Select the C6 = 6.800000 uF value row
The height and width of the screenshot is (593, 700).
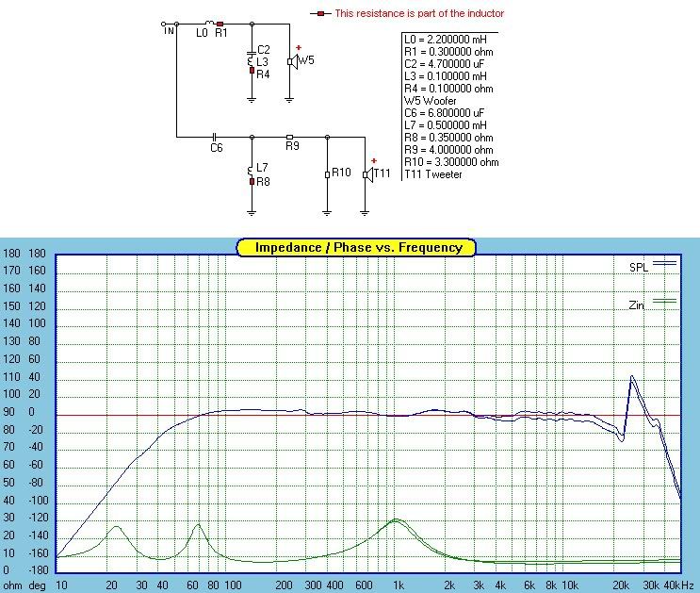[x=448, y=113]
